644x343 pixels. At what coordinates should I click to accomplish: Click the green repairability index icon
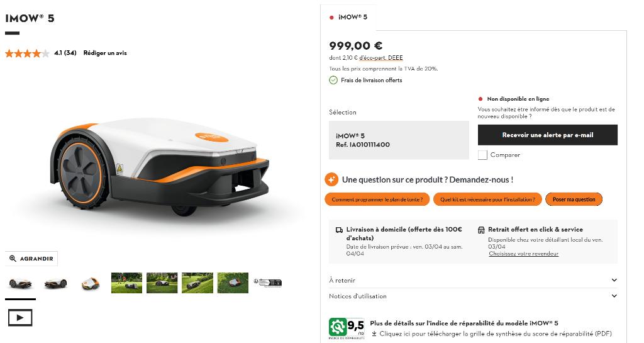338,327
